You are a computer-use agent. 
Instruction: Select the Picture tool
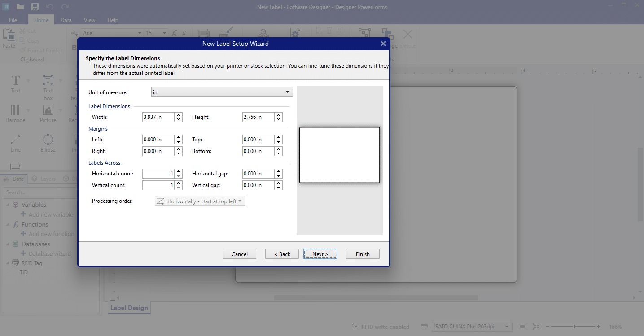[48, 113]
